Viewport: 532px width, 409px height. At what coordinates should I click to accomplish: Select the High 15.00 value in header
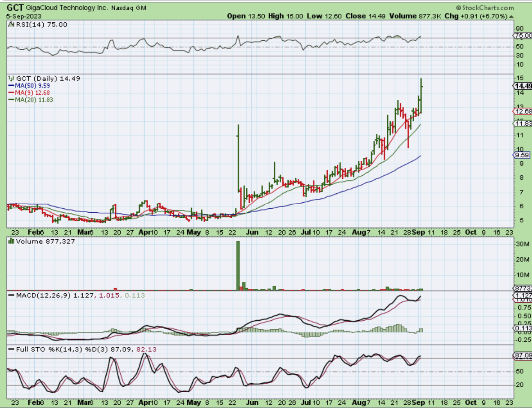pos(286,16)
